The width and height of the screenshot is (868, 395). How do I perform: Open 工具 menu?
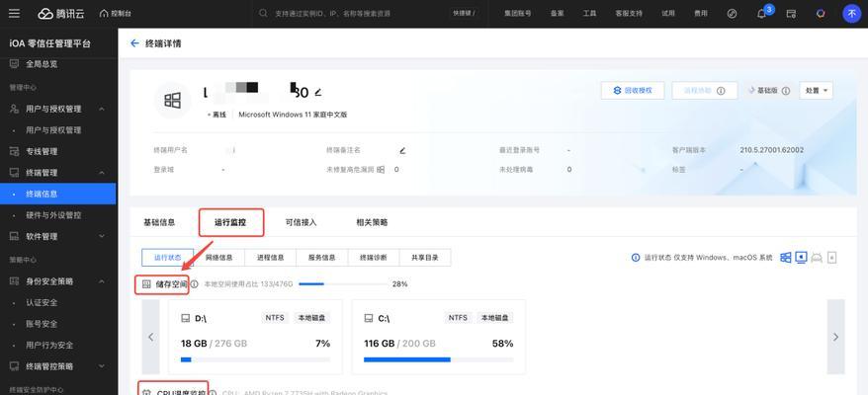[589, 13]
